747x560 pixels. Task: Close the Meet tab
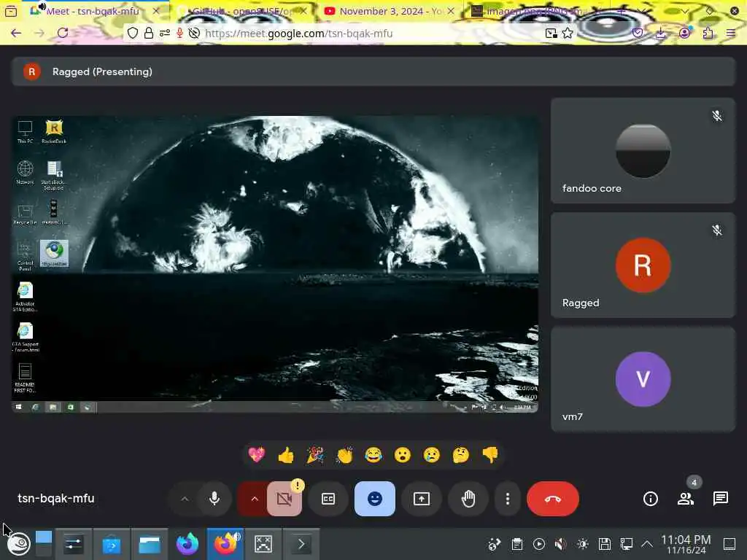point(156,10)
